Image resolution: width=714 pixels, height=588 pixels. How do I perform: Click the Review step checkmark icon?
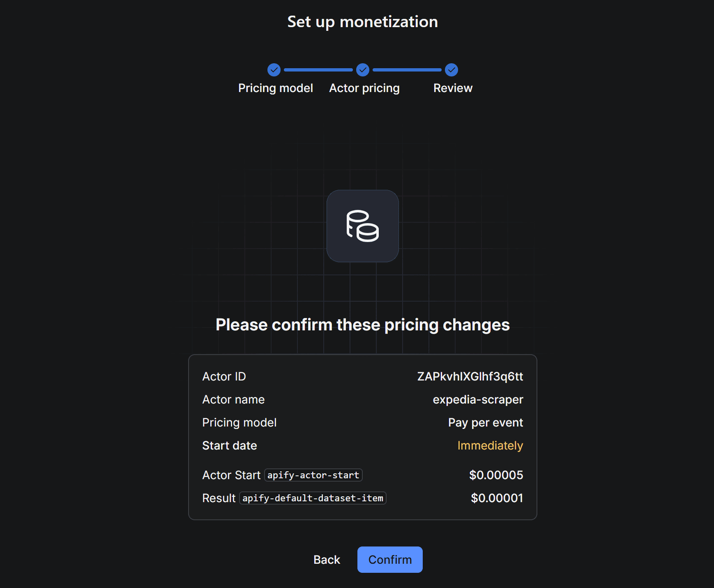click(451, 70)
